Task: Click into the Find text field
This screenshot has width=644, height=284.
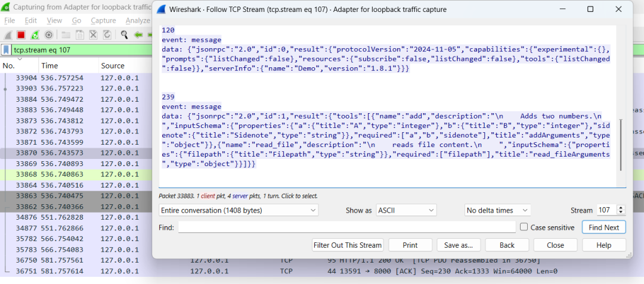Action: tap(346, 227)
